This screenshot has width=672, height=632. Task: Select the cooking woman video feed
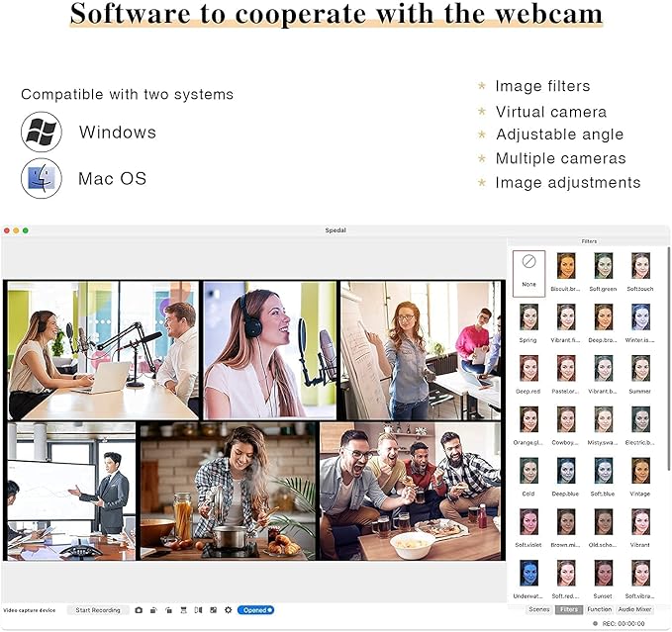[228, 492]
